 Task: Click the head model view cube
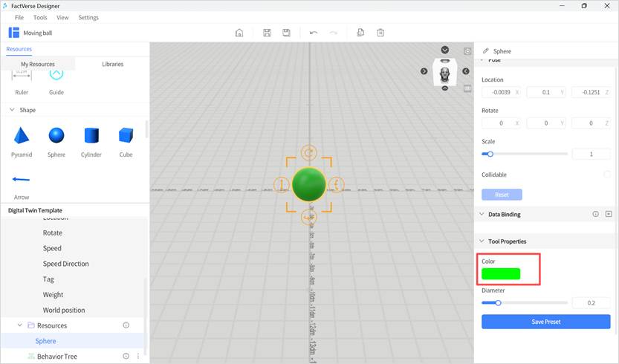point(445,74)
